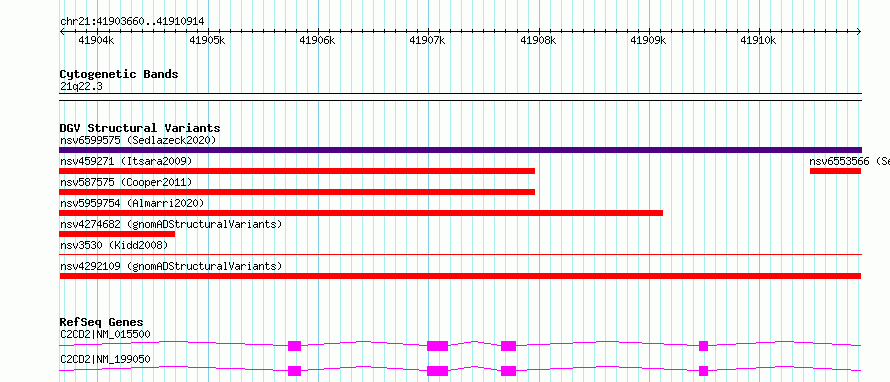
Task: Click wide exon of C2CD2|NM_015500 at 41907k
Action: pyautogui.click(x=438, y=346)
